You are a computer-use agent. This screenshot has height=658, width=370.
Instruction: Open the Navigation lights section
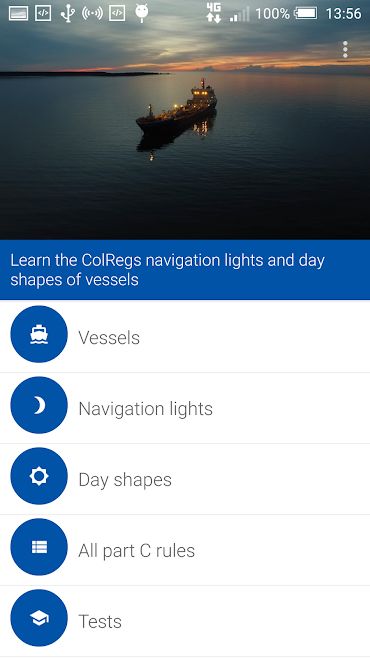185,408
